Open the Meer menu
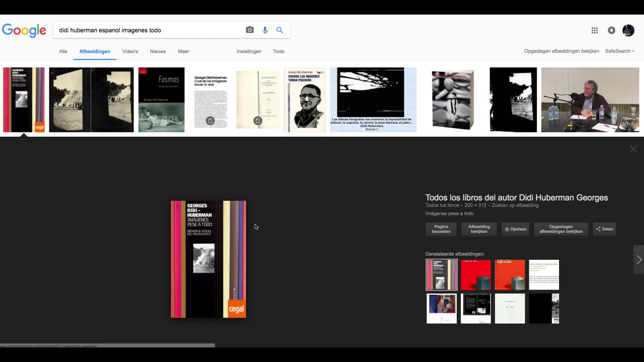 tap(183, 51)
